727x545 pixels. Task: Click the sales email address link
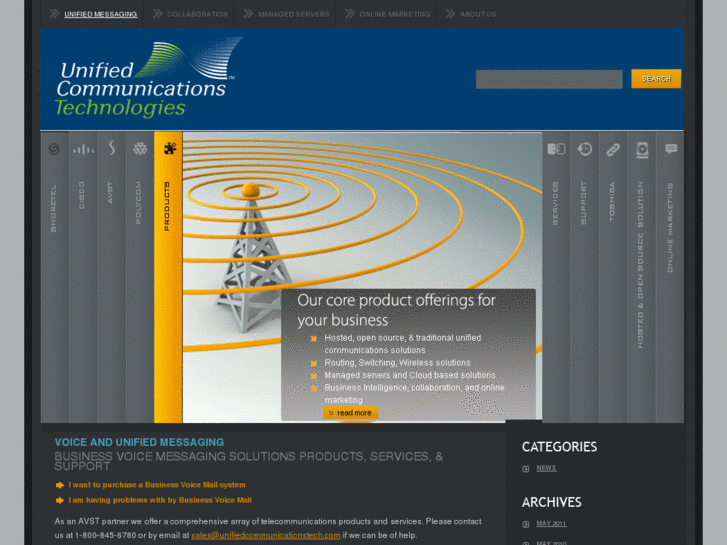click(266, 535)
